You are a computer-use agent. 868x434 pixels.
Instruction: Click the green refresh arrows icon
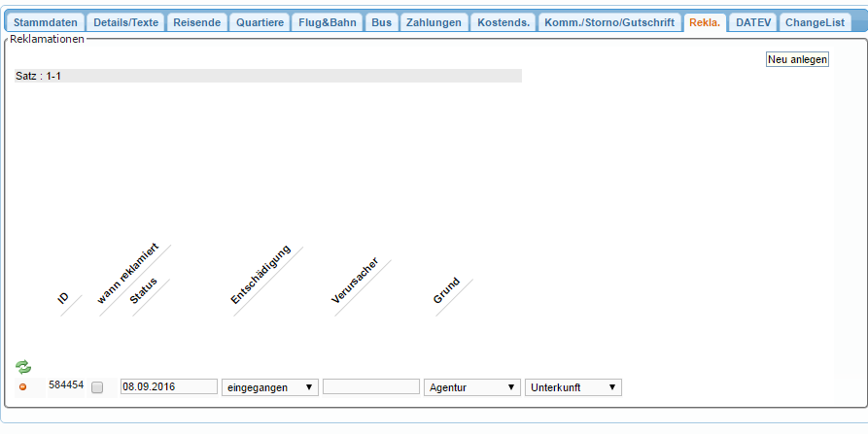(23, 367)
